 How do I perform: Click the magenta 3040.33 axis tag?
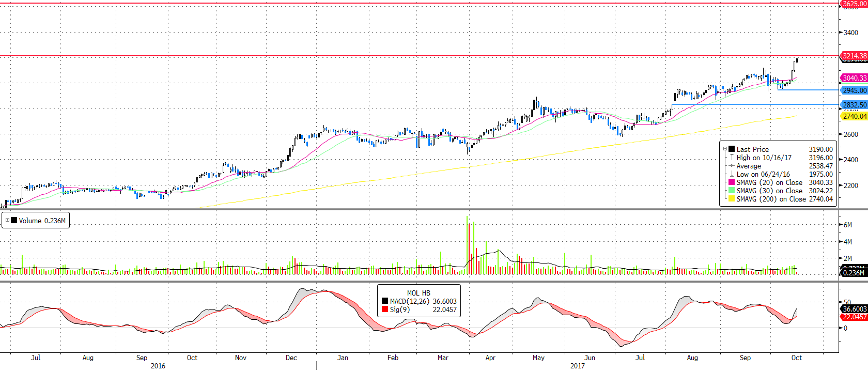pos(855,78)
